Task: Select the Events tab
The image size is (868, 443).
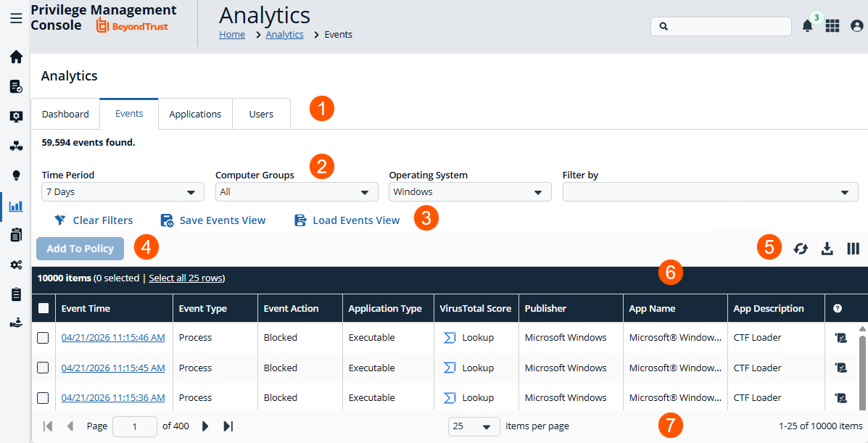Action: (129, 114)
